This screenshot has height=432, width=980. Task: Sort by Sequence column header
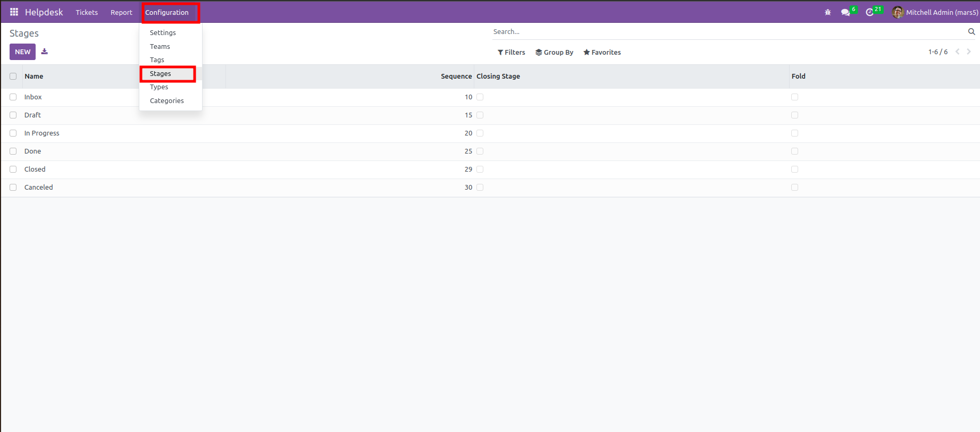(456, 77)
